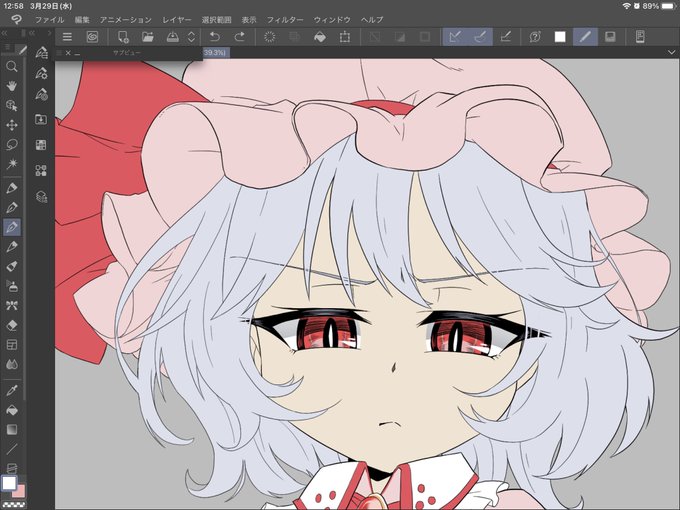This screenshot has height=510, width=680.
Task: Toggle the touch gesture help icon
Action: point(535,37)
